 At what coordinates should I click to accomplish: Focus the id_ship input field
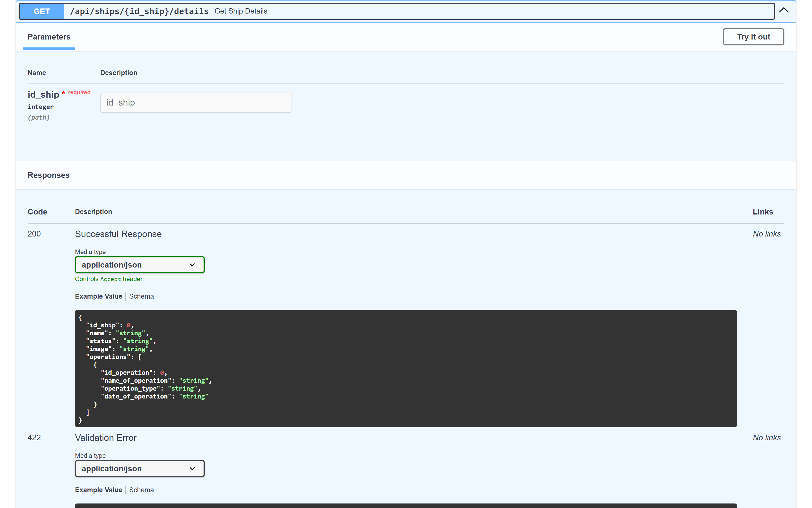coord(196,102)
